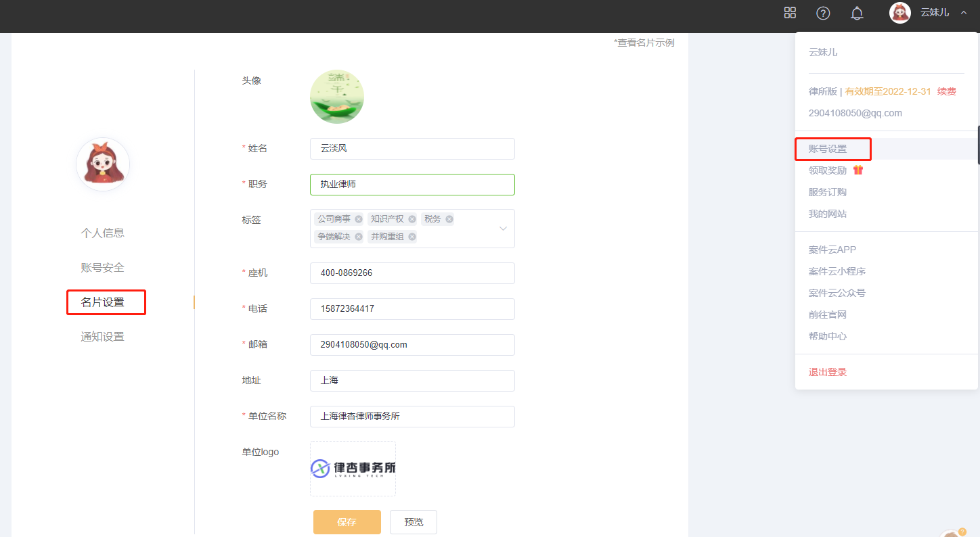Open the apps grid icon
This screenshot has width=980, height=537.
click(790, 13)
